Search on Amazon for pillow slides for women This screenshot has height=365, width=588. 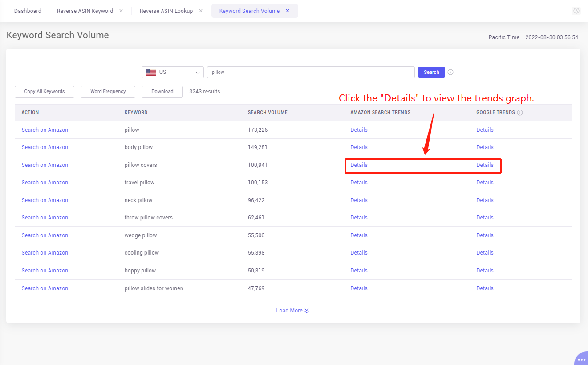coord(45,288)
